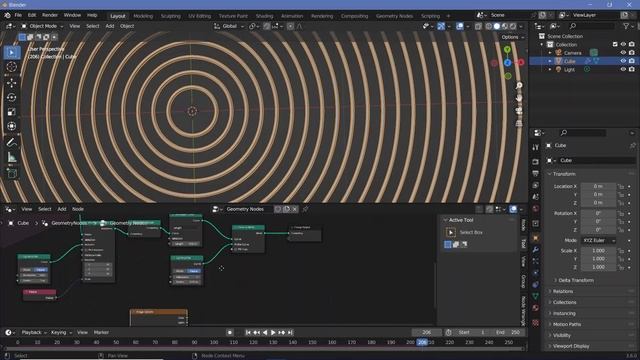Click the Location X value field
The width and height of the screenshot is (640, 360).
click(598, 187)
